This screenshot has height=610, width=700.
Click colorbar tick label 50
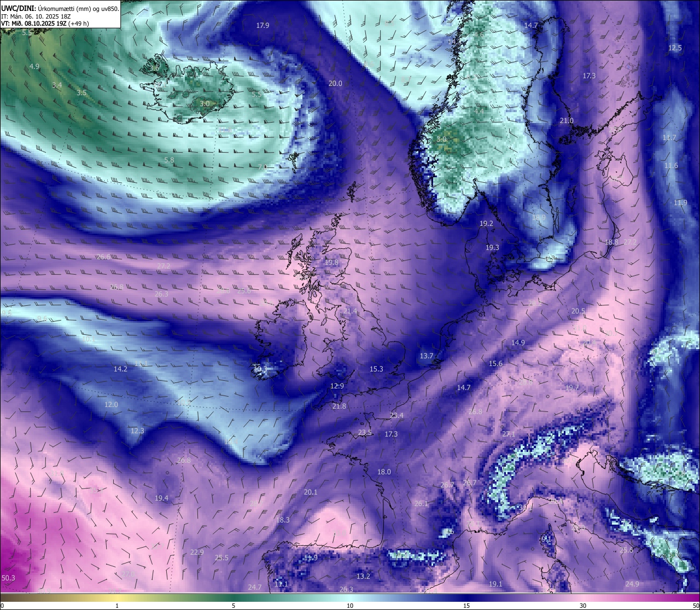pyautogui.click(x=695, y=606)
